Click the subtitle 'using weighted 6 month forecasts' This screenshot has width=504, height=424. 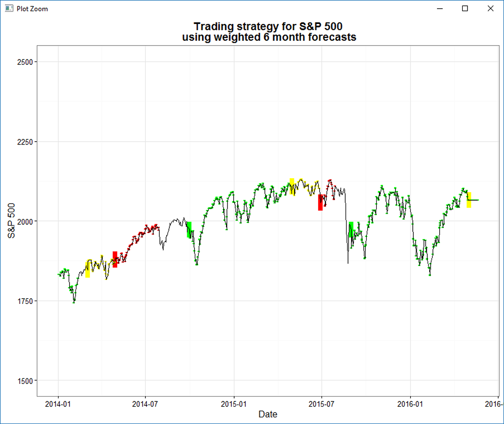pyautogui.click(x=269, y=37)
